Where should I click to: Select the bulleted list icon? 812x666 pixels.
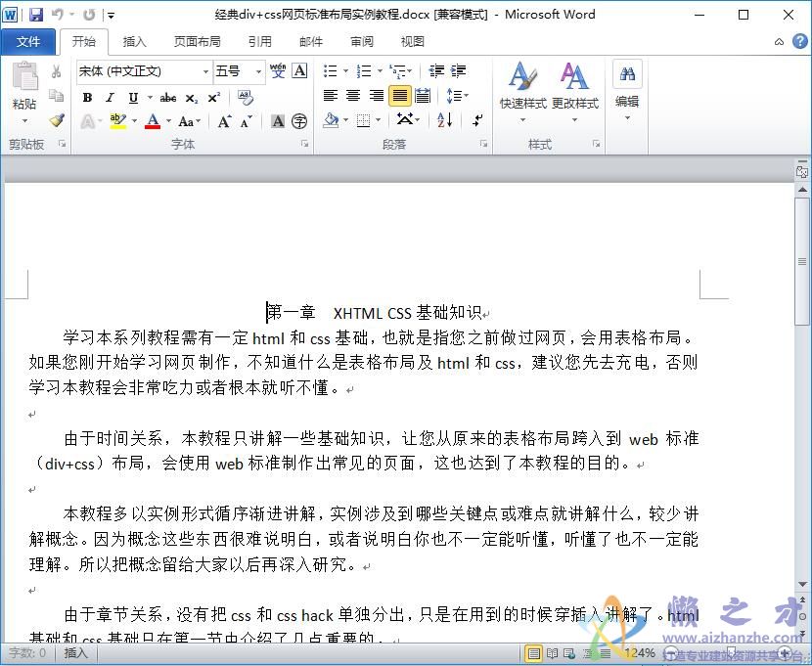tap(329, 70)
